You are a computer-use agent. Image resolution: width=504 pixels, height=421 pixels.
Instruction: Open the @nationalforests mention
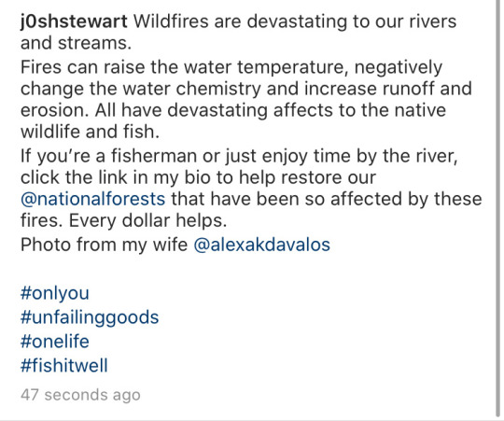(x=93, y=199)
